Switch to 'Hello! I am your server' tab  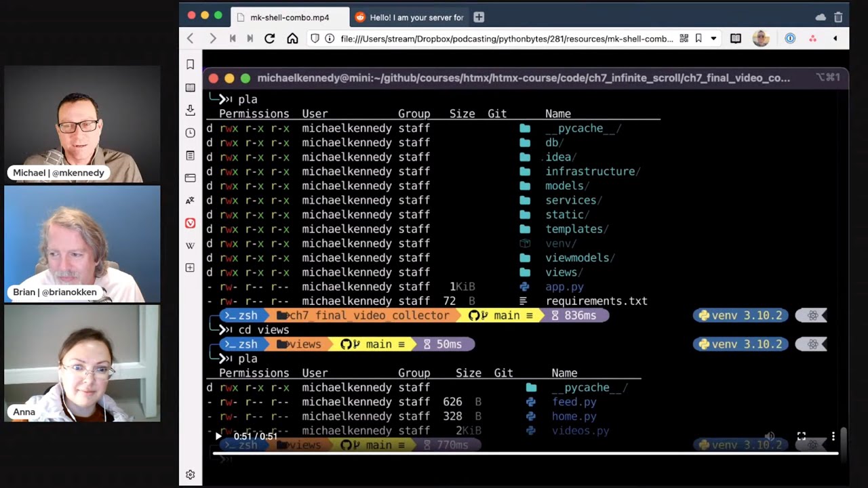(x=409, y=18)
